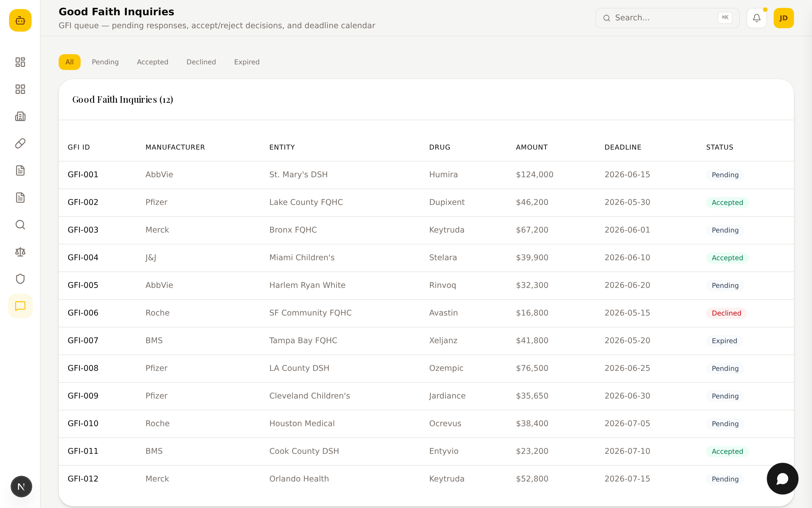Click the Accepted badge for GFI-002
This screenshot has height=508, width=812.
(727, 203)
